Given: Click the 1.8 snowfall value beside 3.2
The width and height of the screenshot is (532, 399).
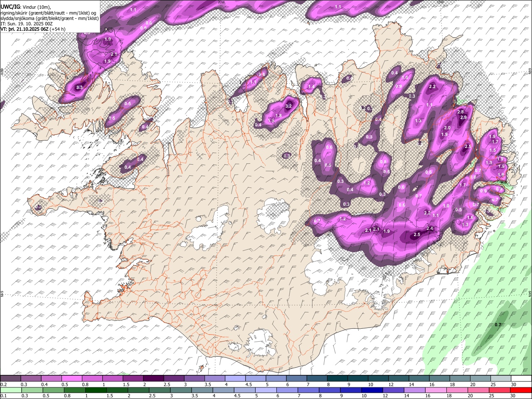Looking at the screenshot, I should (x=279, y=116).
